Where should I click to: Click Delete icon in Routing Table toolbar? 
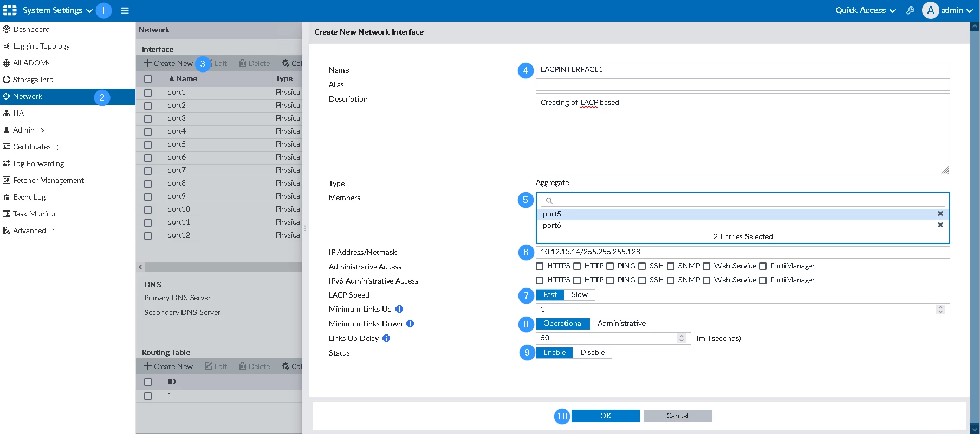243,366
